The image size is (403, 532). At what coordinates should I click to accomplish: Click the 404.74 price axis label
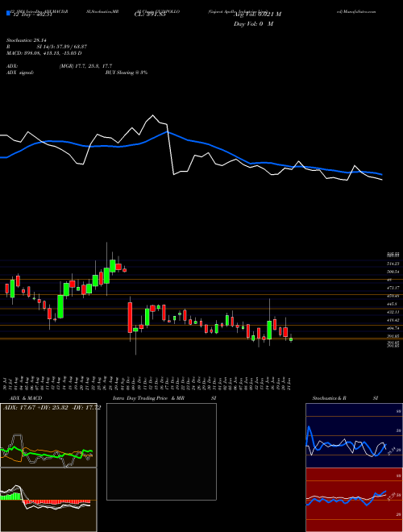(394, 328)
